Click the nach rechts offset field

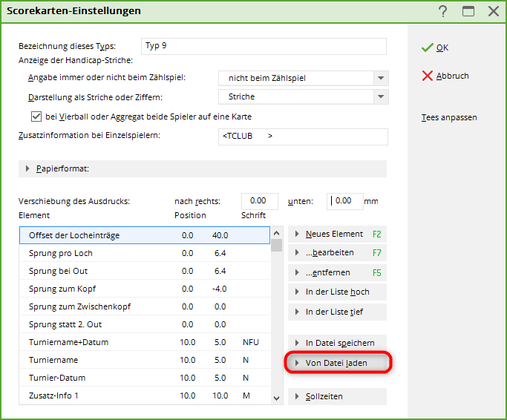(x=259, y=201)
